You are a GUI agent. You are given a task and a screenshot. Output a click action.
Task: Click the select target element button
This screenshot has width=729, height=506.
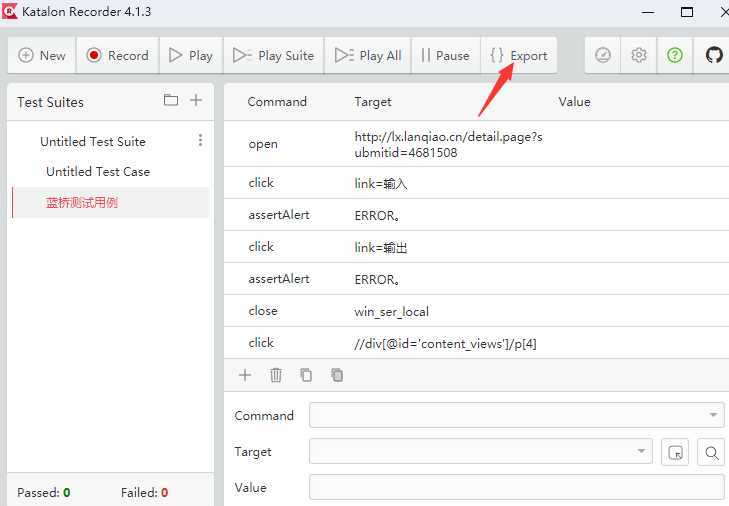coord(675,452)
